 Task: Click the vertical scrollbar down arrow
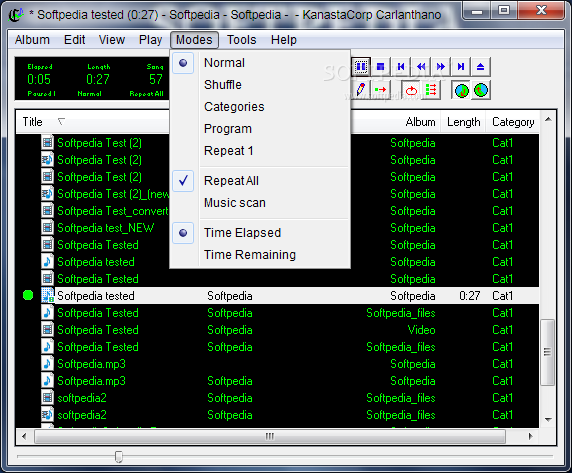click(548, 420)
